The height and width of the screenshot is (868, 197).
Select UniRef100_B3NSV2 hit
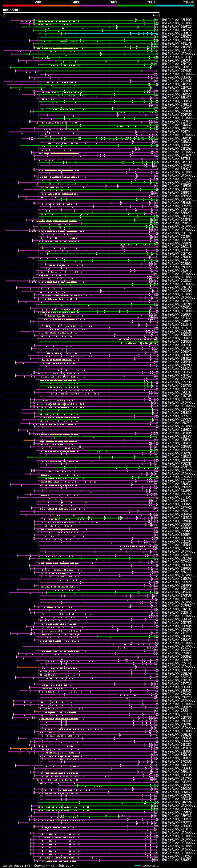pyautogui.click(x=177, y=785)
